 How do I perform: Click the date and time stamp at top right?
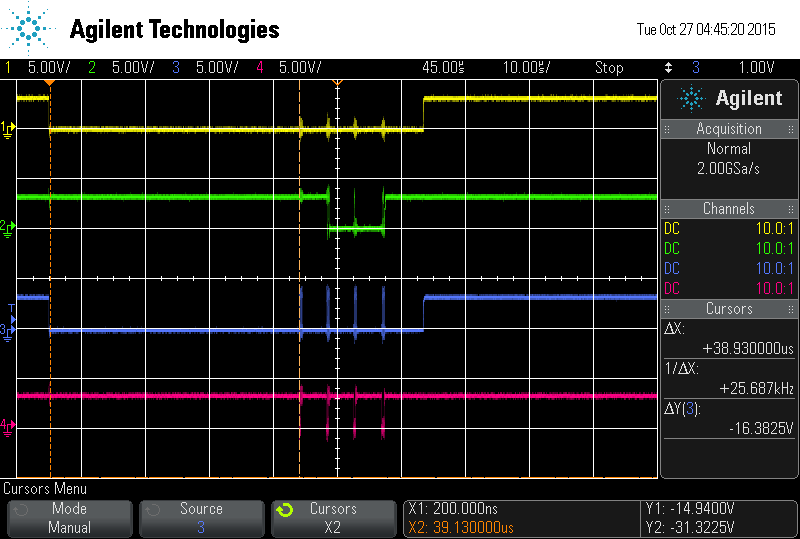[x=706, y=30]
